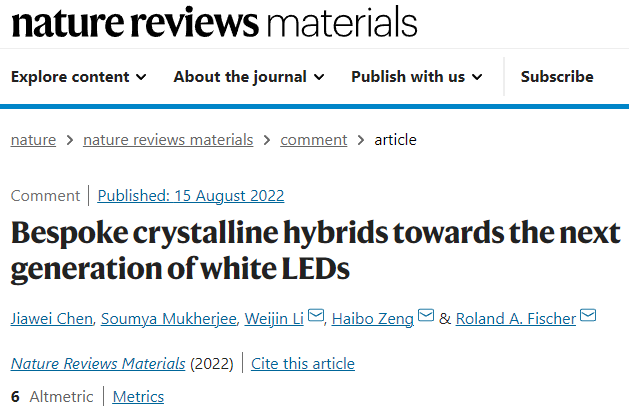Viewport: 629px width, 412px height.
Task: Go to nature breadcrumb home link
Action: tap(33, 140)
